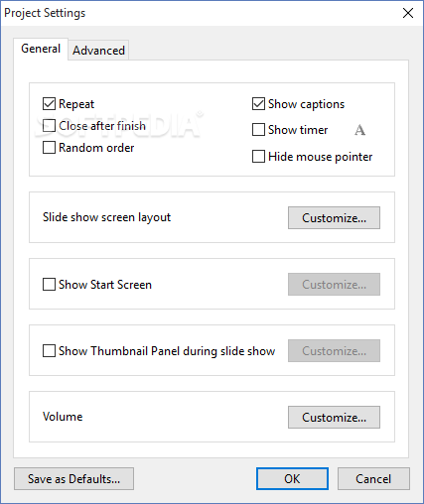Select the General tab
Image resolution: width=424 pixels, height=504 pixels.
point(41,49)
